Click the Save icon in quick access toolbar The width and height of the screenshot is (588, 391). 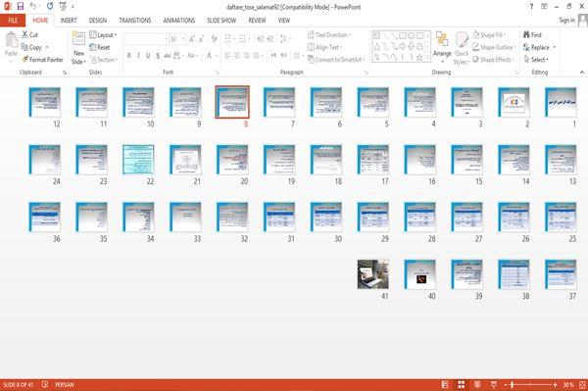21,7
